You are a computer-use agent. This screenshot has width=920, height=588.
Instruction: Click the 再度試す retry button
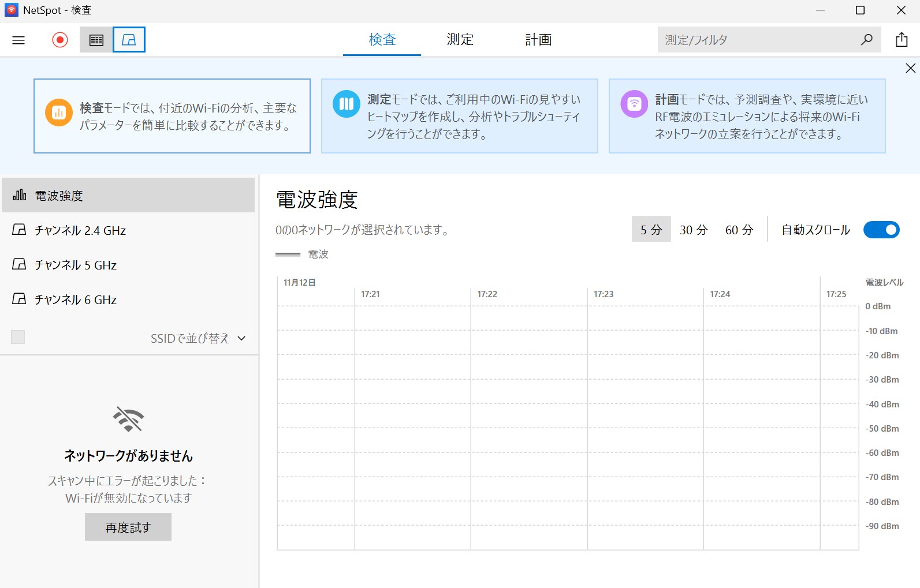[128, 527]
